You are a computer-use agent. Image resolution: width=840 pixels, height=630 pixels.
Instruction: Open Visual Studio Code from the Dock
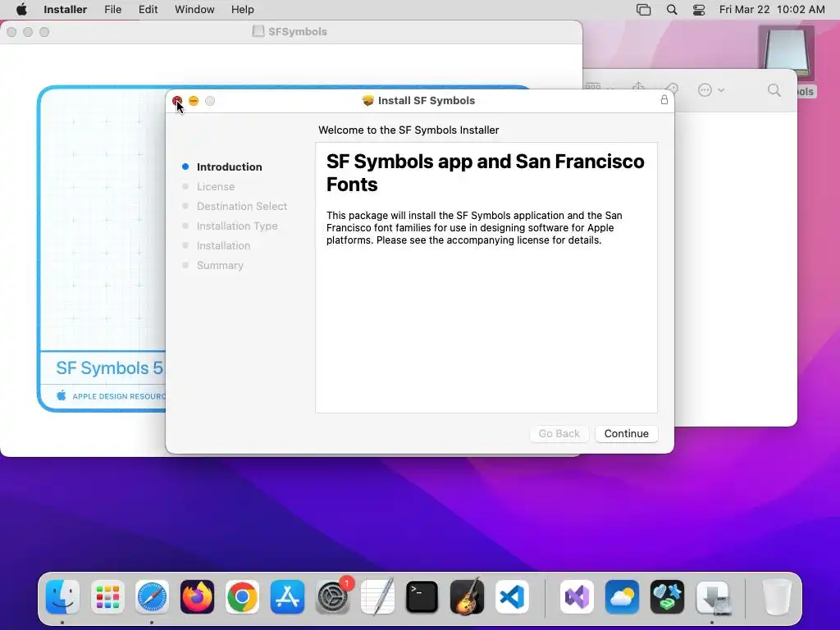(512, 596)
